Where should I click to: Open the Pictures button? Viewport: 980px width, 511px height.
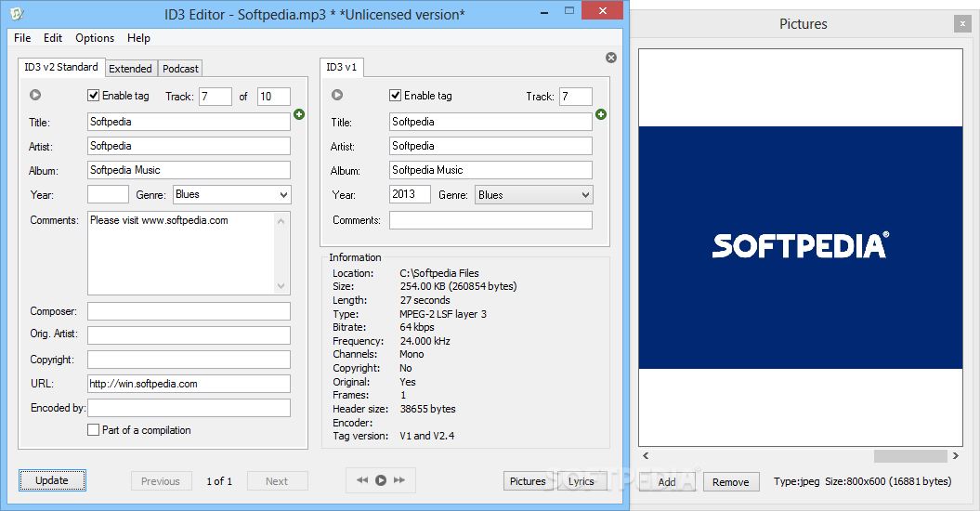(529, 481)
